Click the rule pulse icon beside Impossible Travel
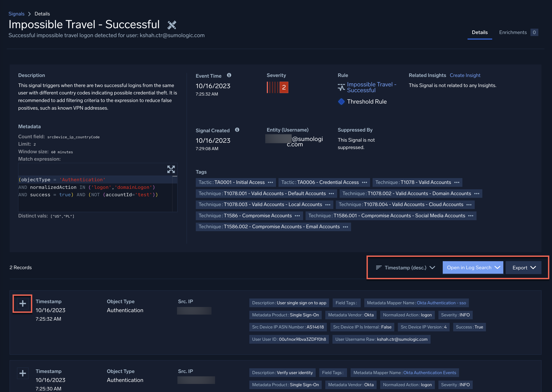The image size is (552, 392). [341, 87]
